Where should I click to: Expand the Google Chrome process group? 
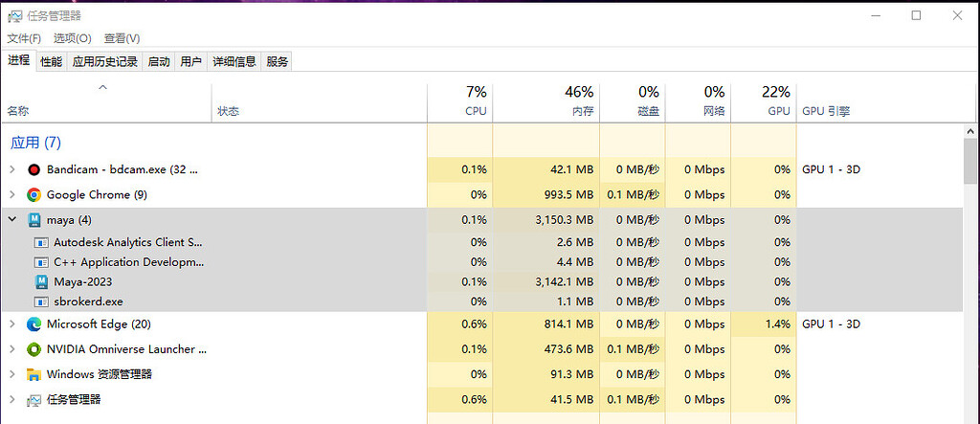tap(11, 194)
